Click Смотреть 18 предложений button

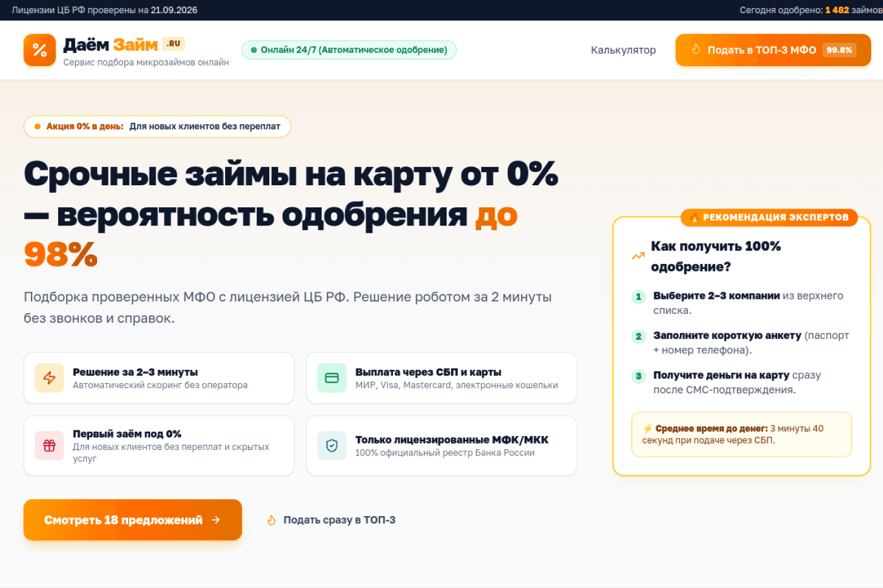(x=132, y=520)
